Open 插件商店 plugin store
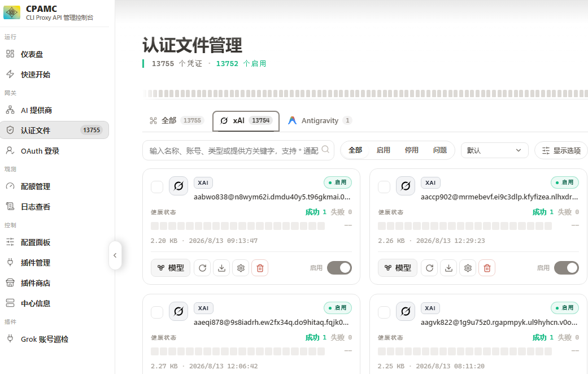This screenshot has width=588, height=374. pyautogui.click(x=54, y=283)
